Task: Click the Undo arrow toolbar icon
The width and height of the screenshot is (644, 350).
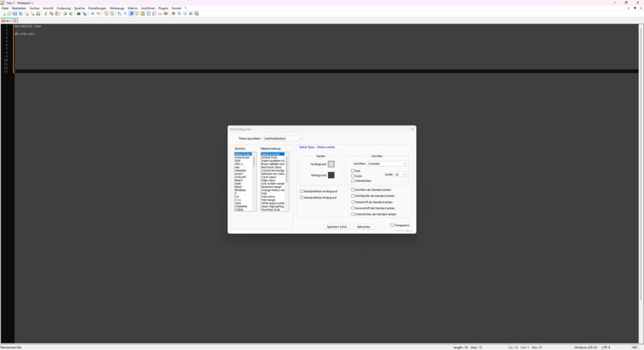Action: coord(64,13)
